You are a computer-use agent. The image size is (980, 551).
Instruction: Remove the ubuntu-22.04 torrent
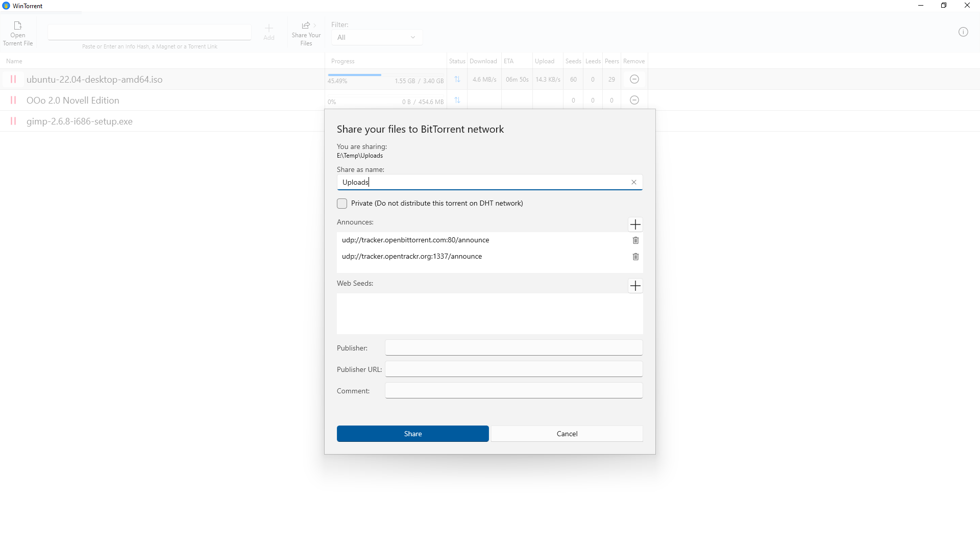634,79
